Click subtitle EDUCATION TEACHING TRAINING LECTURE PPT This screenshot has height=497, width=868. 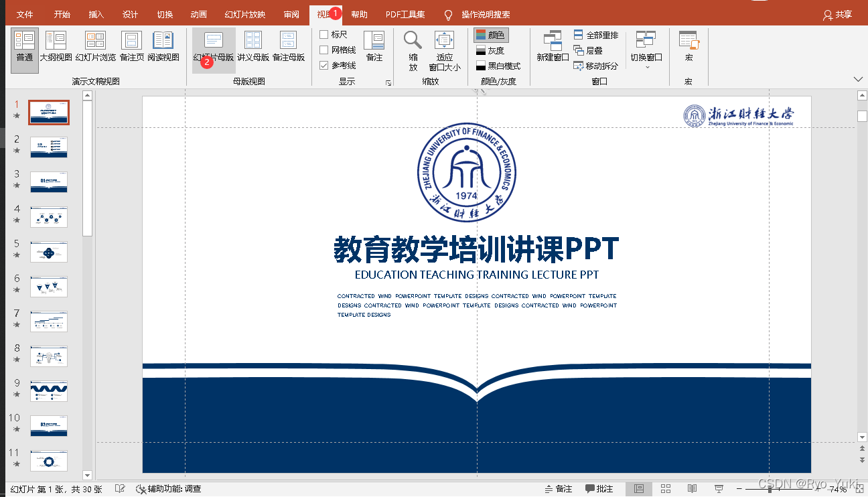(477, 275)
